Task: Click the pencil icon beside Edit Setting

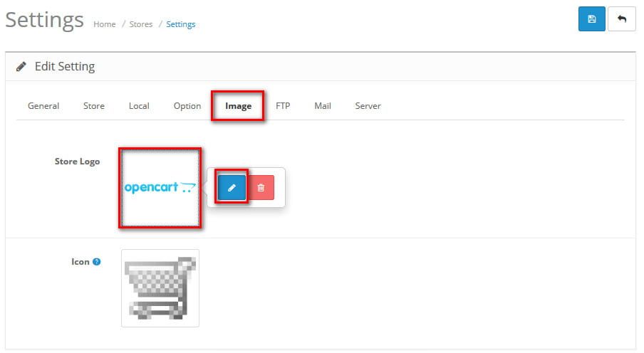Action: pyautogui.click(x=21, y=67)
